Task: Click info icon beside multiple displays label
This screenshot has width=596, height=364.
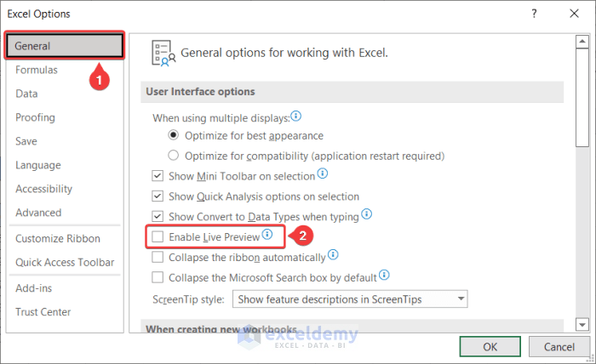Action: click(296, 116)
